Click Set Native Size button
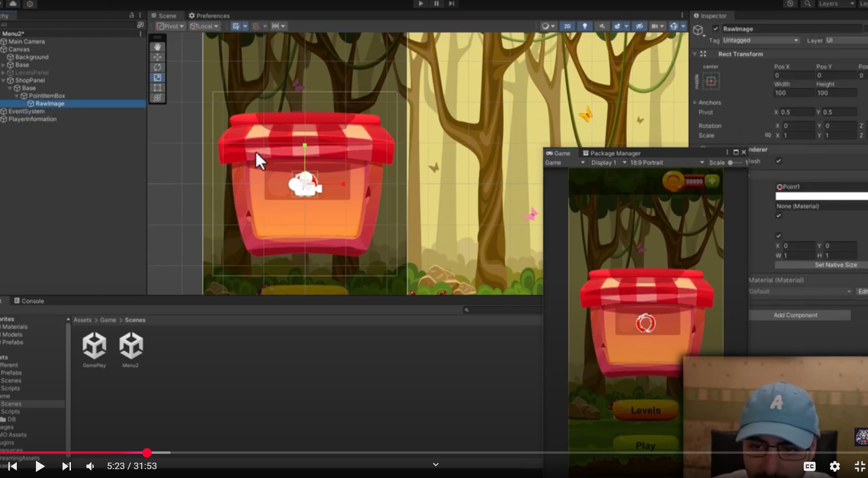Screen dimensions: 868x478 click(821, 265)
